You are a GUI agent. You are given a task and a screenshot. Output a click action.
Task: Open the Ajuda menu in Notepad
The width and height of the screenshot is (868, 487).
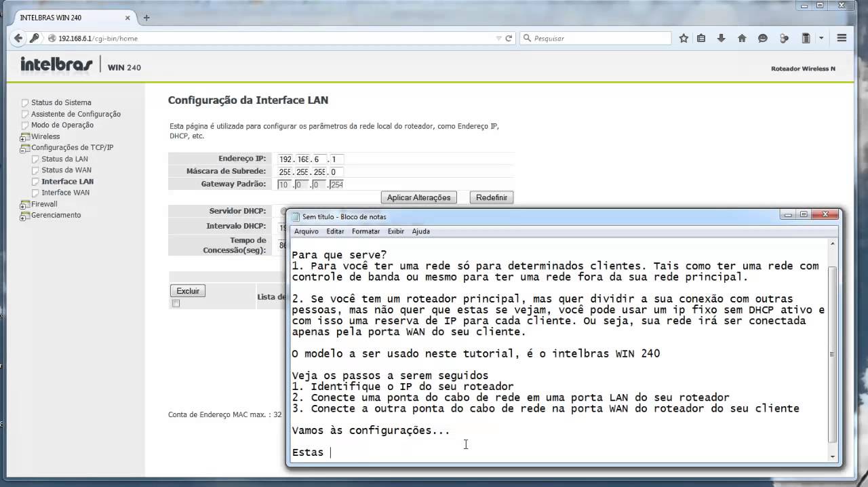420,231
